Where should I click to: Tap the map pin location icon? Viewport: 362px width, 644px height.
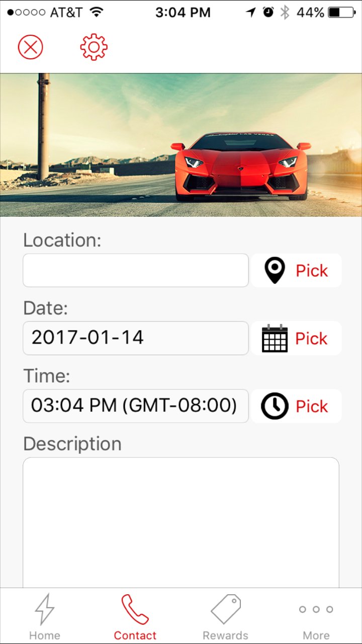275,271
